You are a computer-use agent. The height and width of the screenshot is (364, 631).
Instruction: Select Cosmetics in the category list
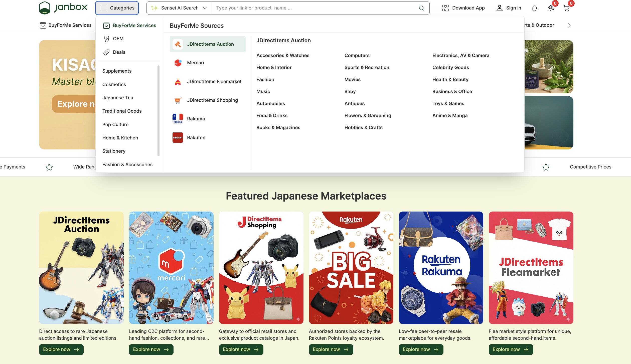pyautogui.click(x=114, y=85)
